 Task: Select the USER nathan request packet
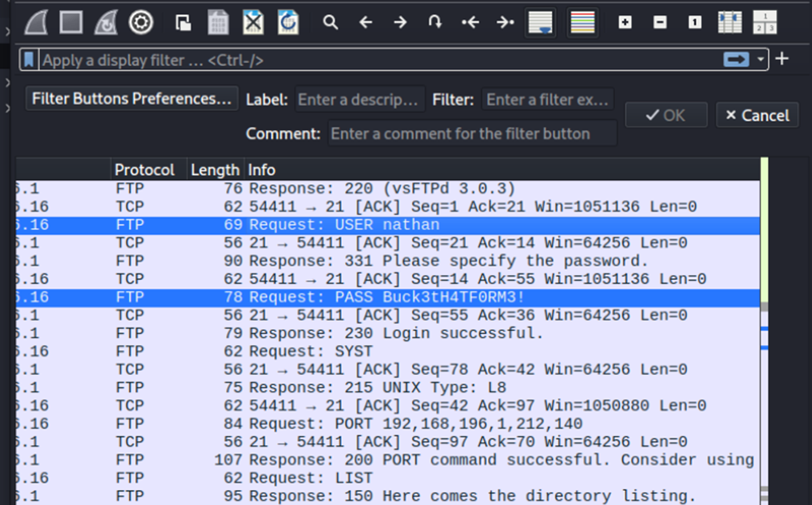click(x=388, y=225)
